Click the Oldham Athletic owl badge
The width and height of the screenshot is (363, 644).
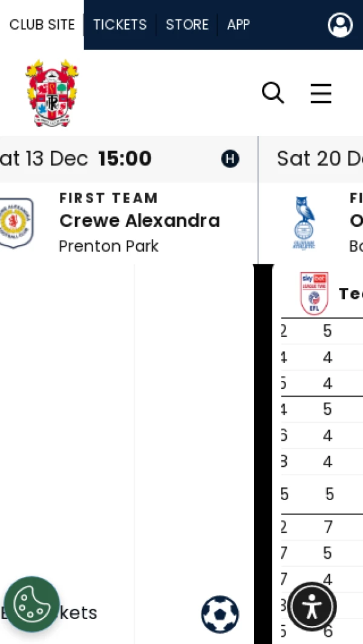[304, 223]
